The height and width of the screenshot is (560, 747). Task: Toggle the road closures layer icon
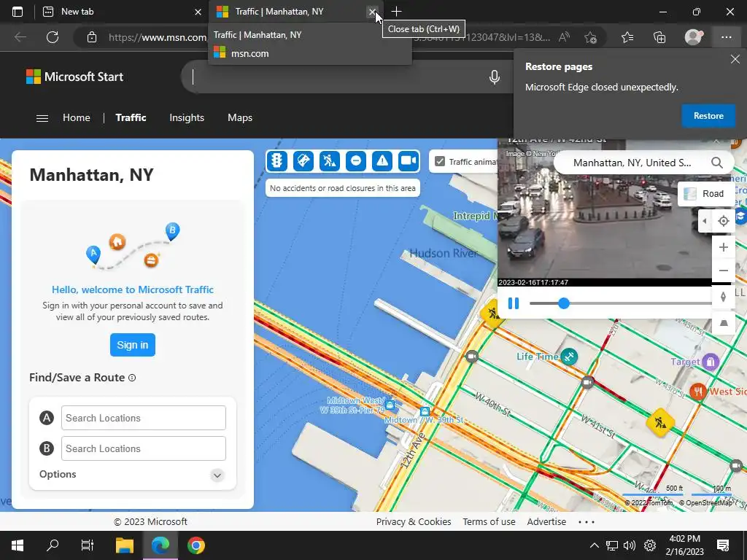pyautogui.click(x=355, y=161)
